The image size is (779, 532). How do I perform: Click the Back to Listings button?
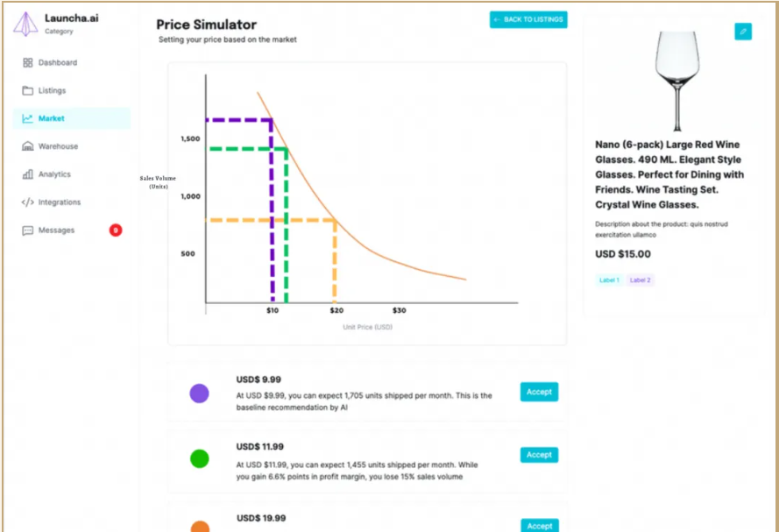click(x=528, y=19)
